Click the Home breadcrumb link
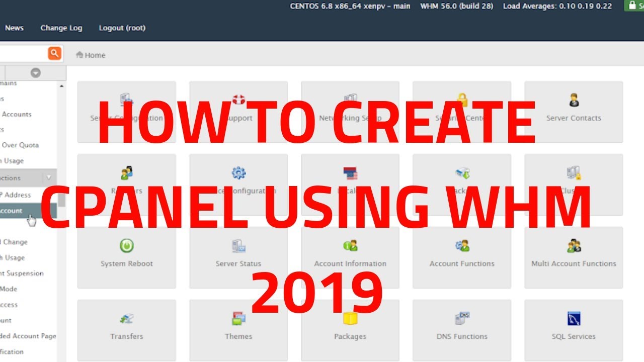The height and width of the screenshot is (362, 644). point(95,55)
